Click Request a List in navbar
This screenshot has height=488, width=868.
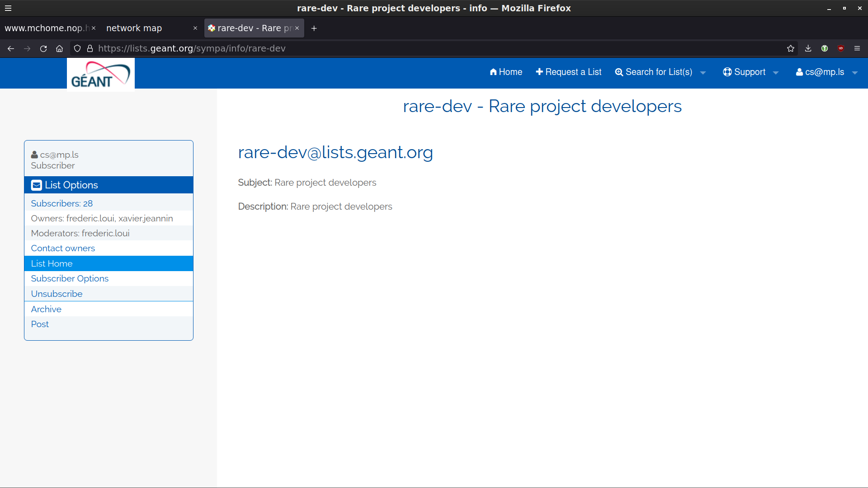[x=568, y=72]
